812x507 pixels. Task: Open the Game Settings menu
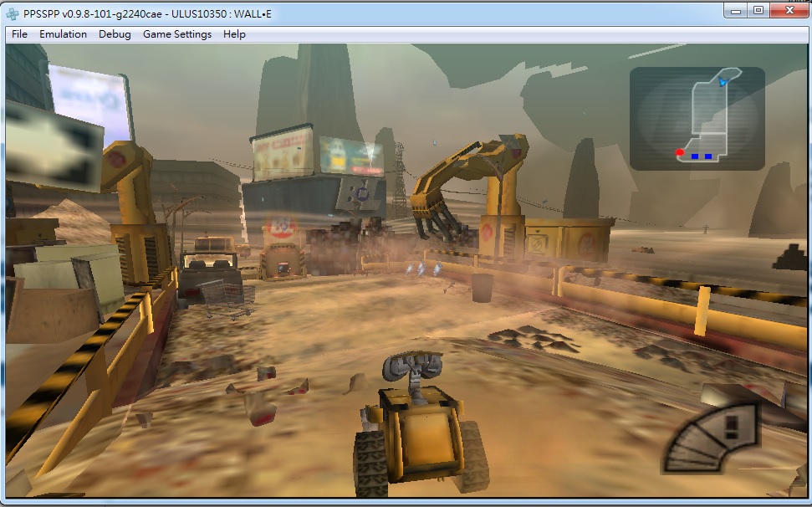(177, 34)
